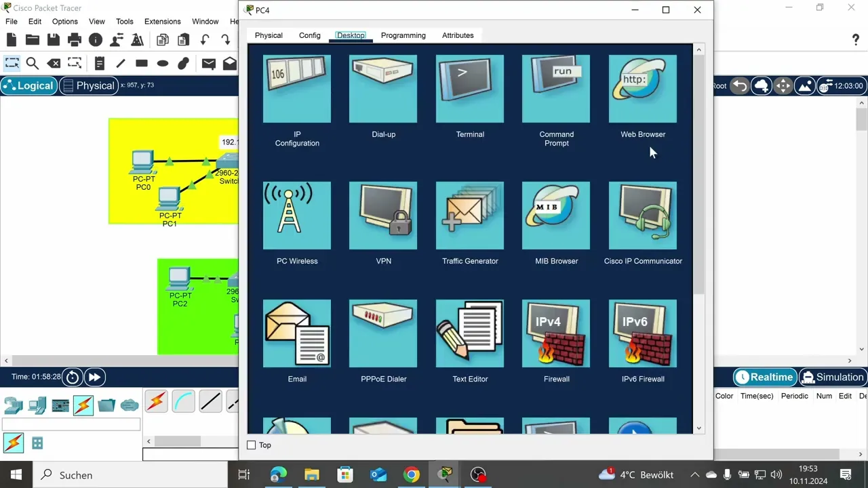Image resolution: width=868 pixels, height=488 pixels.
Task: Click the Fast Forward Time button
Action: coord(95,377)
